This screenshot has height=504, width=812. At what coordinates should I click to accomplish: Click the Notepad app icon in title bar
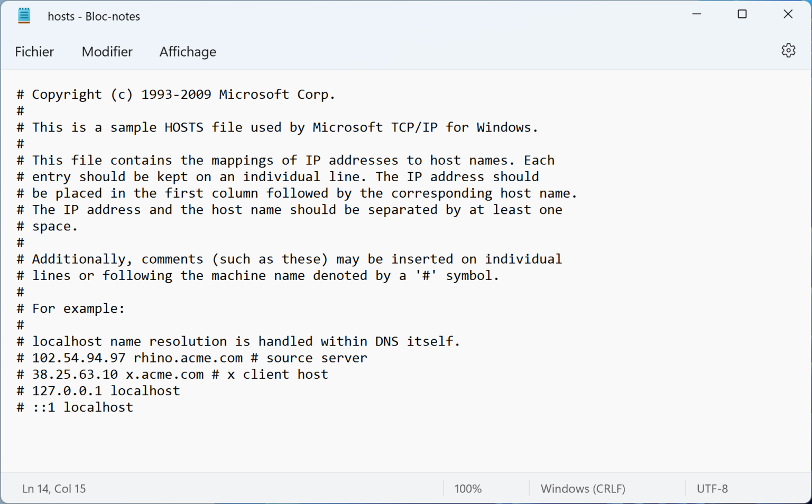point(24,15)
